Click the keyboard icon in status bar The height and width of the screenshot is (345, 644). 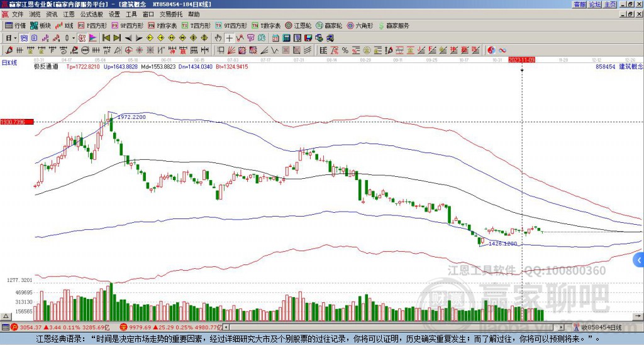click(5, 327)
